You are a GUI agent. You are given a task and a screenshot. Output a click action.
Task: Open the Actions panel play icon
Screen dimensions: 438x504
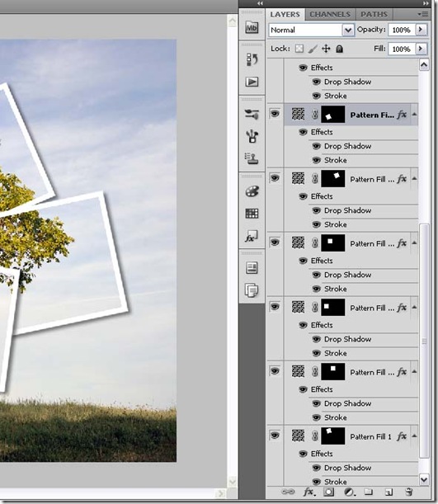252,82
